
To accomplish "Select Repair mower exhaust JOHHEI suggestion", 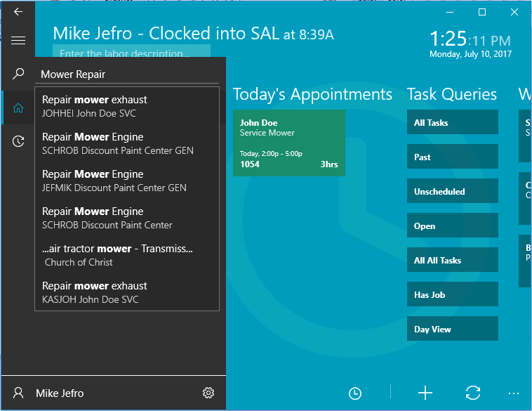I will (127, 106).
